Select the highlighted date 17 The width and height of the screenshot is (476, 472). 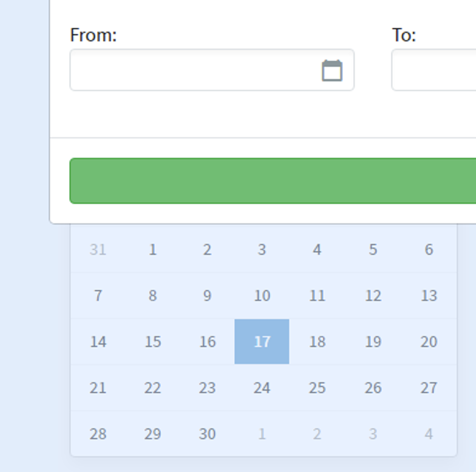click(x=262, y=342)
